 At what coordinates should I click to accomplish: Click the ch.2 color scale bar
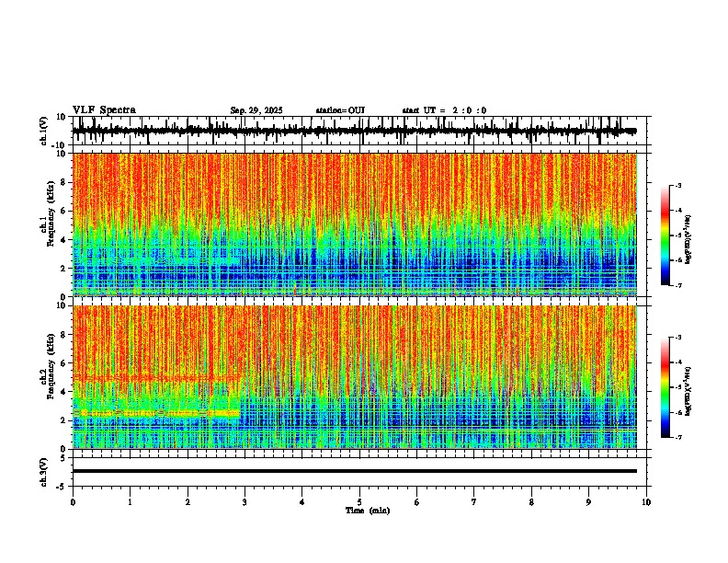tap(665, 387)
